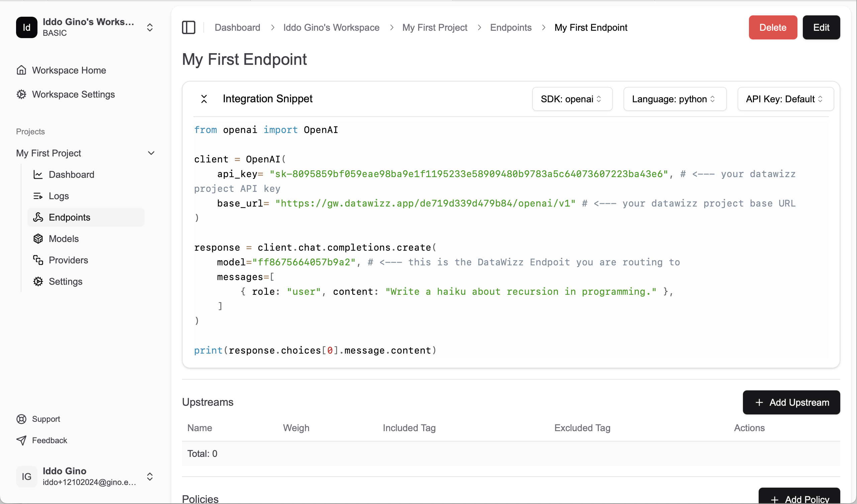Open the API Key: Default dropdown

tap(785, 99)
